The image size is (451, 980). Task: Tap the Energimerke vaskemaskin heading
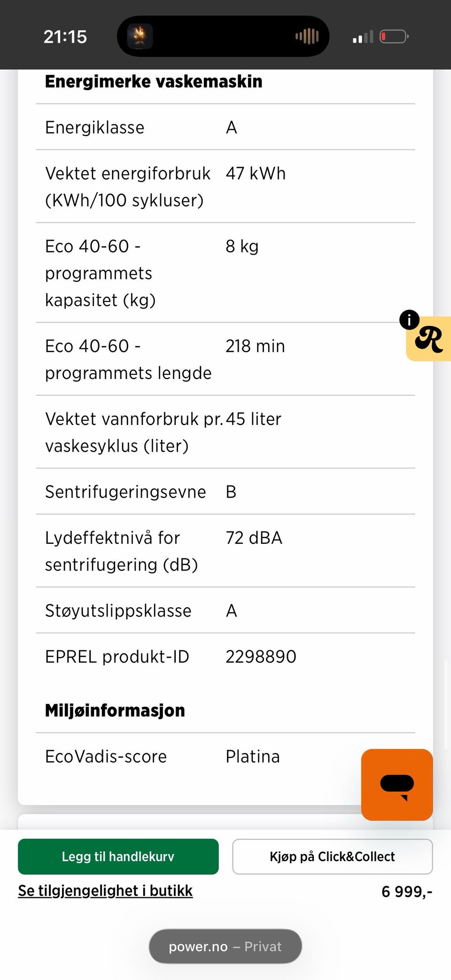tap(154, 82)
